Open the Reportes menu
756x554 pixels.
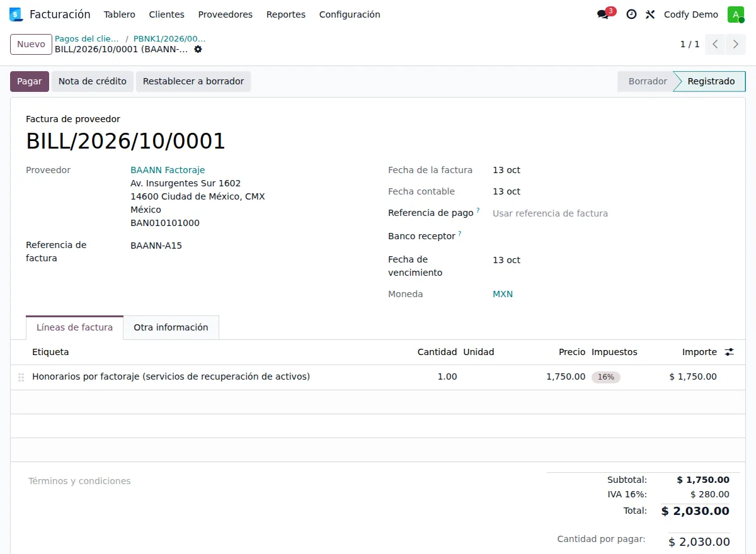coord(286,14)
